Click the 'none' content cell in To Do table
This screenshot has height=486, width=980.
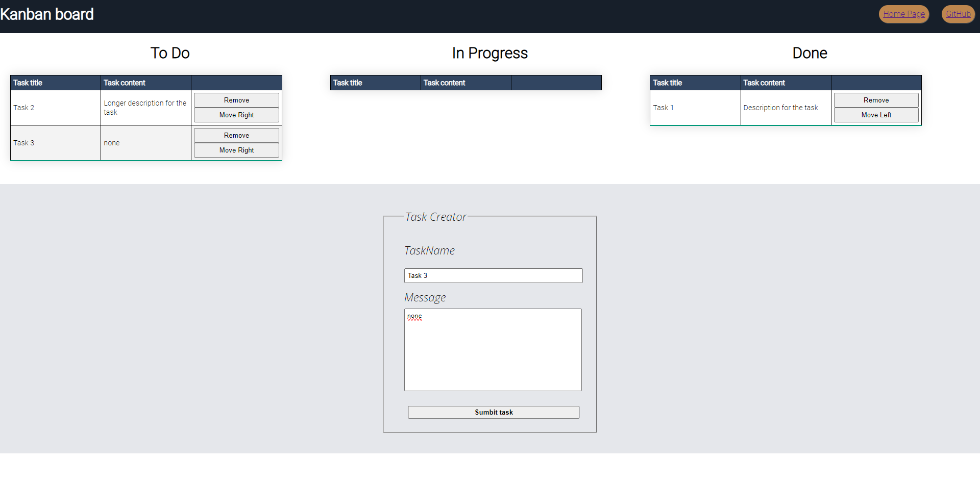(146, 143)
